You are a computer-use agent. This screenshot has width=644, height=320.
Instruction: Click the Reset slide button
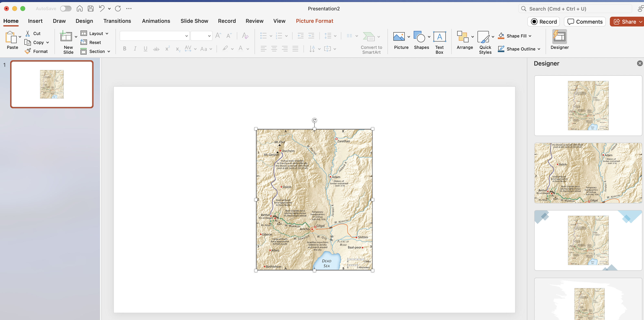pos(91,42)
